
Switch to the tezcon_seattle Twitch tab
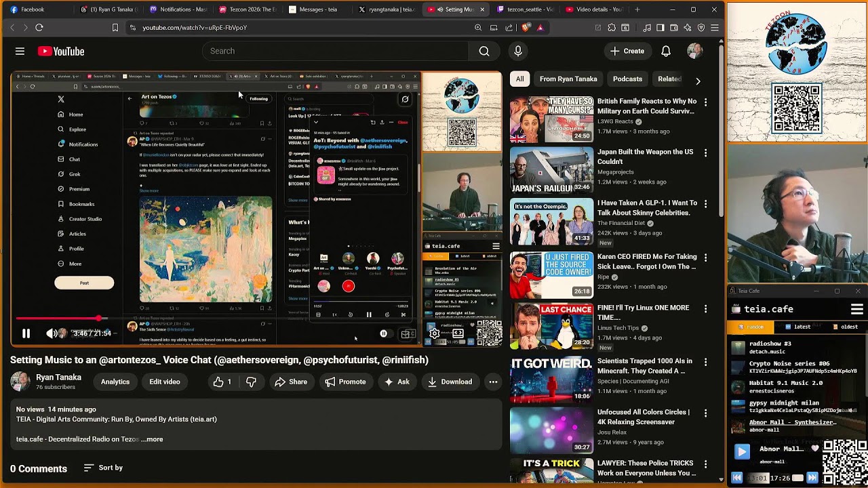click(x=525, y=9)
